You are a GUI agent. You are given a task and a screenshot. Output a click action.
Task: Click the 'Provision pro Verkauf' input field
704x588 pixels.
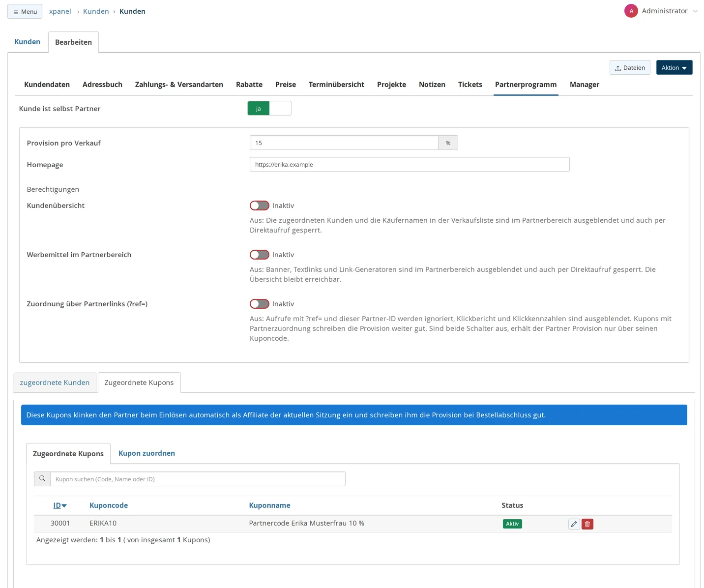[x=344, y=143]
